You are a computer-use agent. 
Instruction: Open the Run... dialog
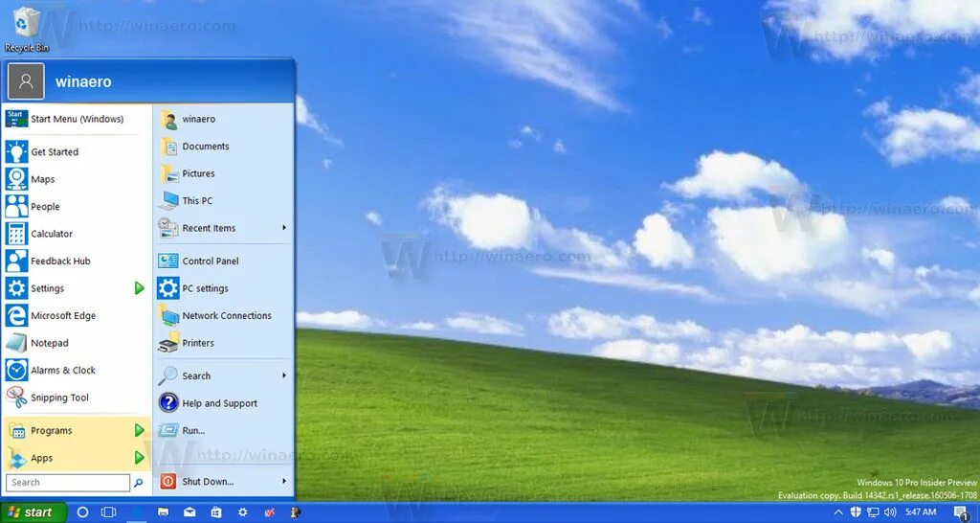224,431
